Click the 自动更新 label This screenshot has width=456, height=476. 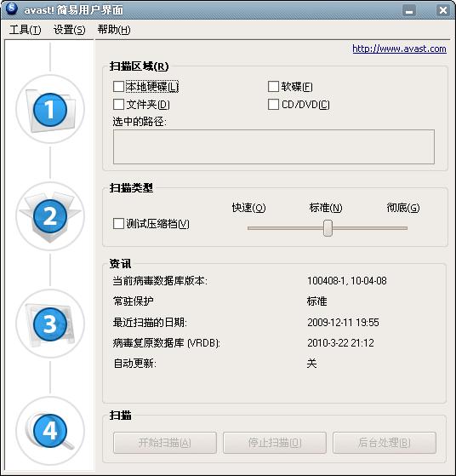pyautogui.click(x=134, y=364)
